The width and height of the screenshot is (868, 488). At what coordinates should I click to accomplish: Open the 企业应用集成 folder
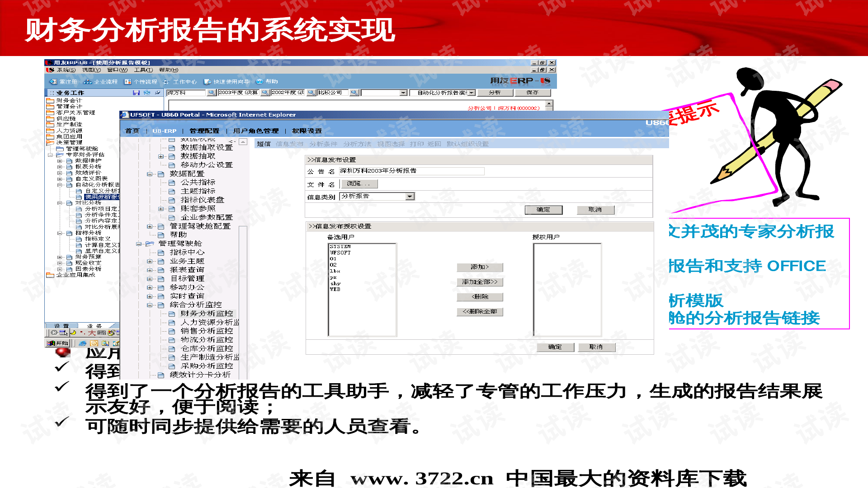[71, 275]
